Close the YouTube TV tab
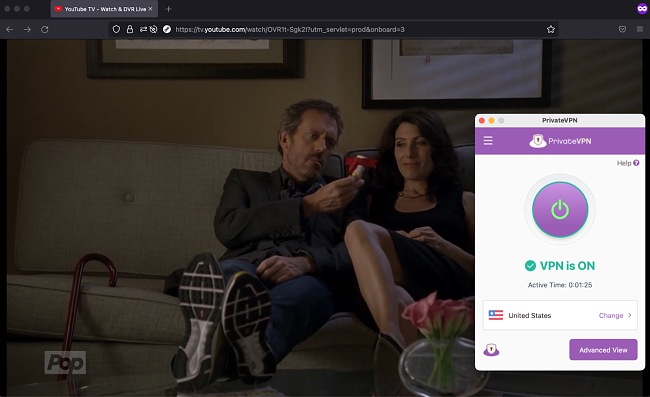The image size is (650, 397). (150, 9)
